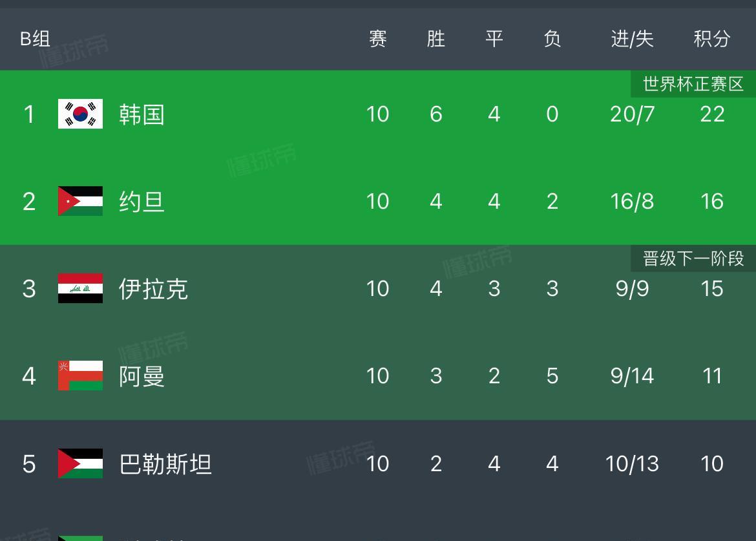Click the B组 group header label
The width and height of the screenshot is (756, 541).
point(35,39)
